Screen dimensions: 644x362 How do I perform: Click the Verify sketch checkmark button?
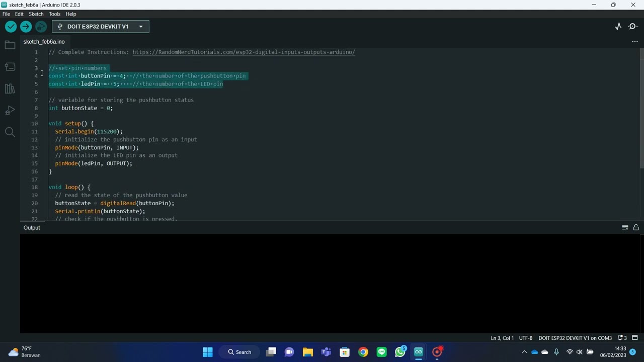(11, 27)
